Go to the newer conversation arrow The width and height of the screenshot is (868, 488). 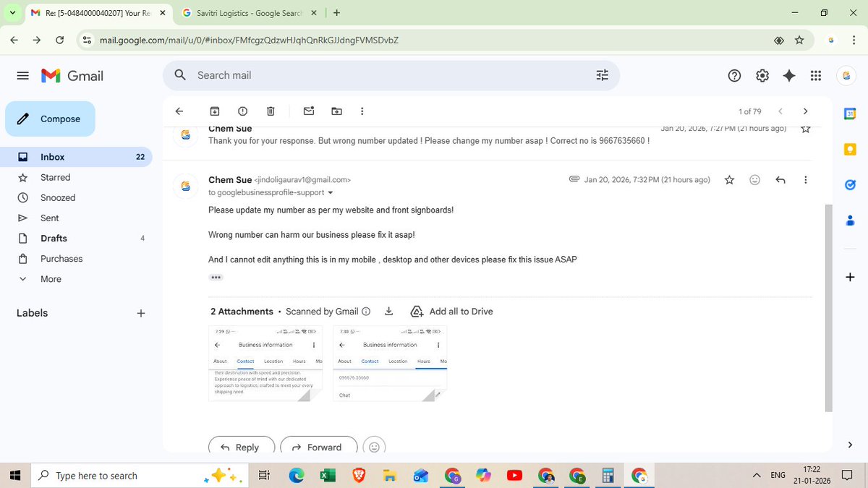pos(780,111)
